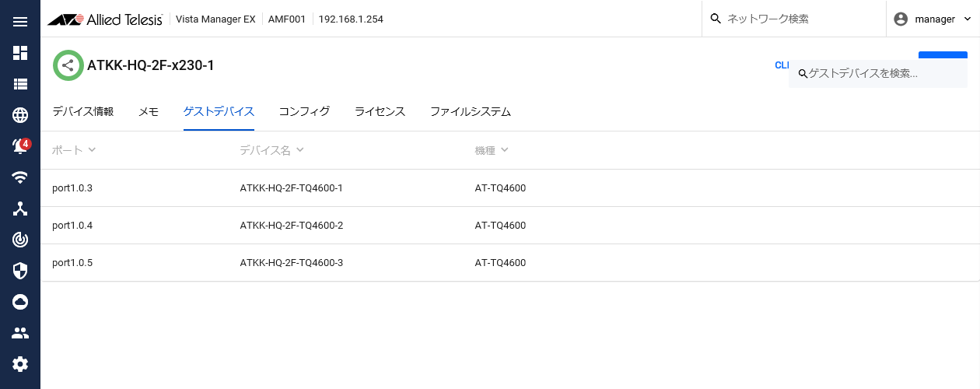980x389 pixels.
Task: Open the settings gear in sidebar
Action: (20, 364)
